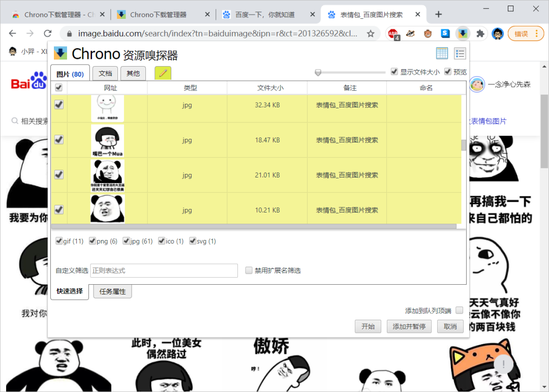Bookmark this page with the star icon
The image size is (549, 392).
(371, 34)
